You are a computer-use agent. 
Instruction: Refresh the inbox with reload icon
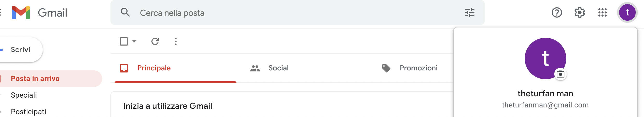tap(155, 41)
